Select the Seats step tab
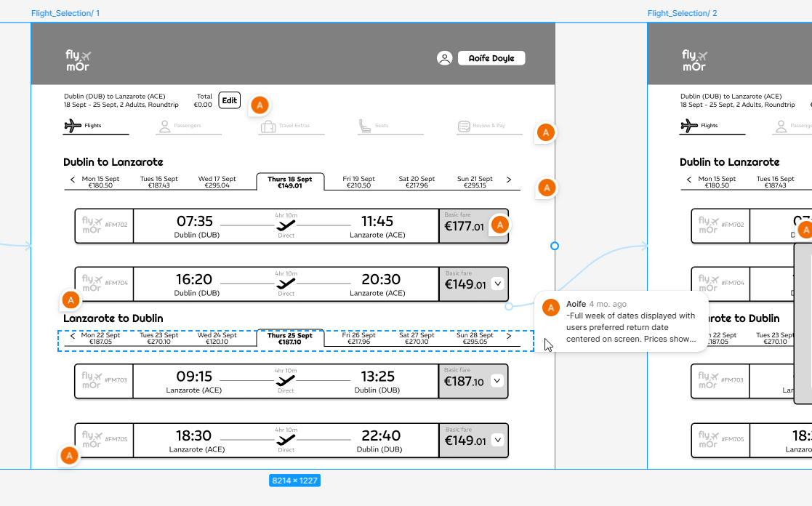 [390, 126]
